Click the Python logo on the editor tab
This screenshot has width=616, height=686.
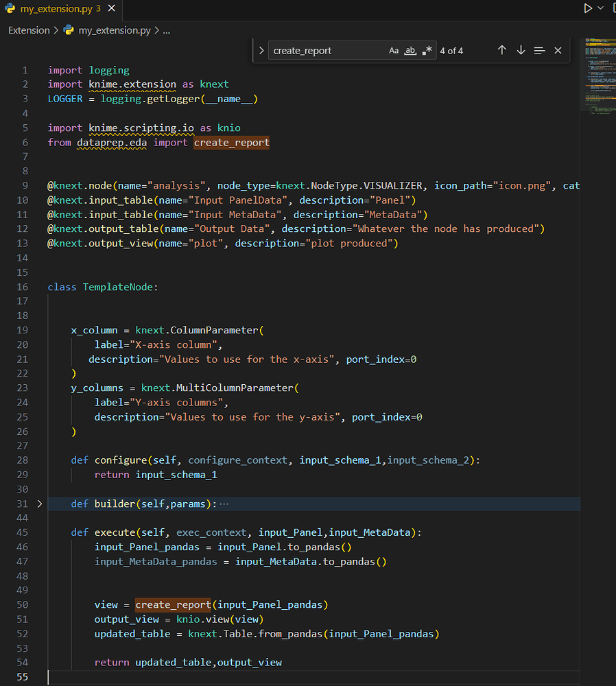(11, 10)
